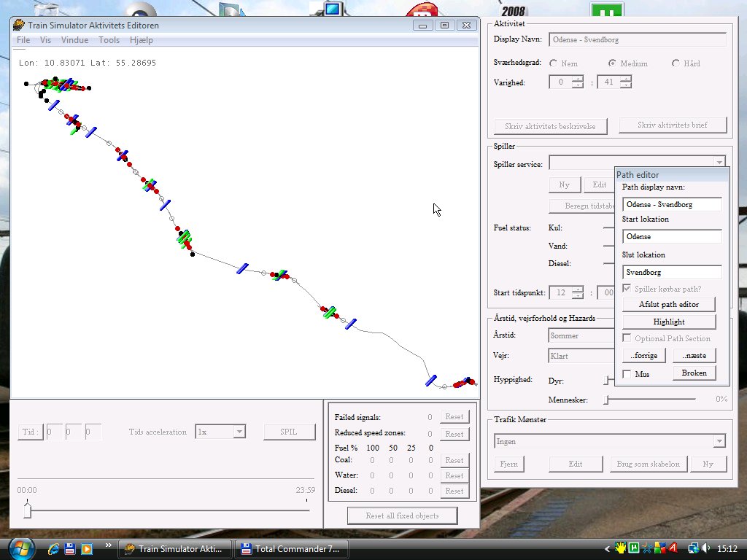Click the Tid: button
Screen dimensions: 747x560
tap(31, 432)
